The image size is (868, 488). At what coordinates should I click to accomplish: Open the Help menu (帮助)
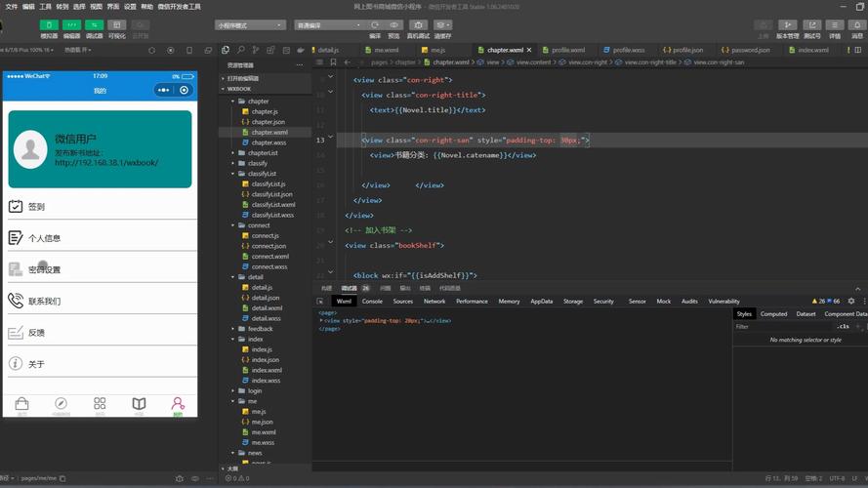pos(146,7)
